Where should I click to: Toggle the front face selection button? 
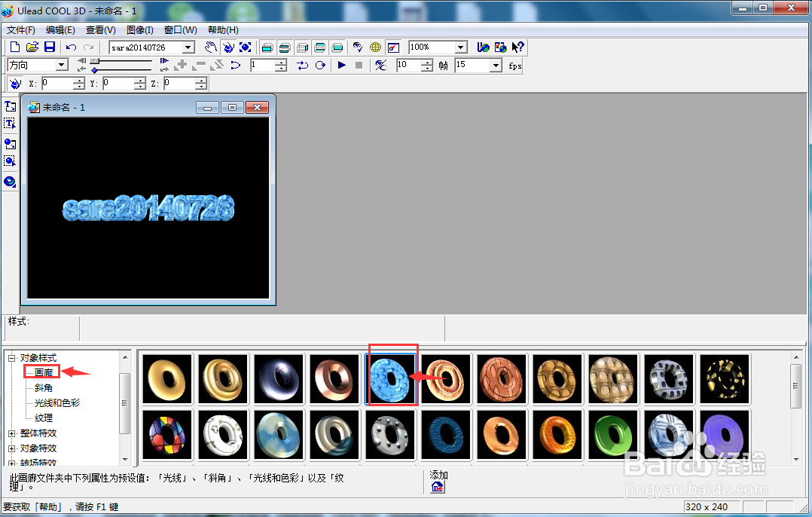267,47
